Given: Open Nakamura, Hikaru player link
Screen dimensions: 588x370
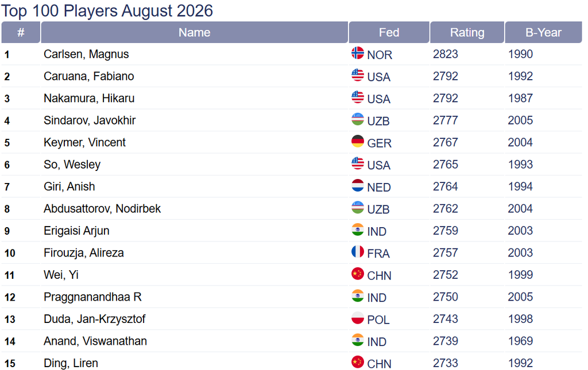Looking at the screenshot, I should point(89,99).
